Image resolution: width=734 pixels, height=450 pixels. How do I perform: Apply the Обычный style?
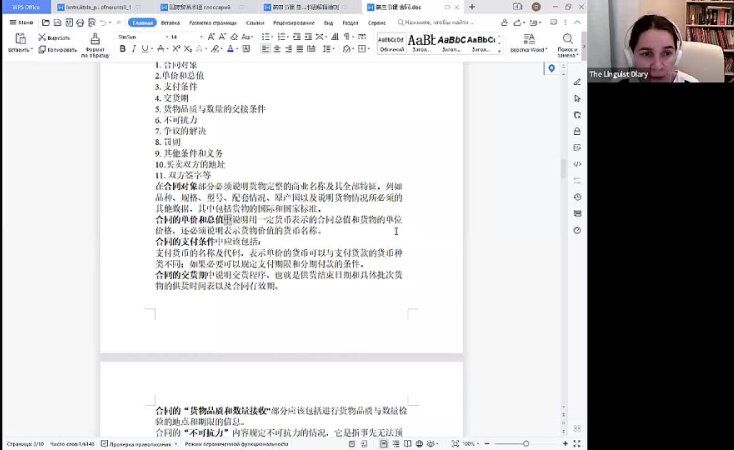pyautogui.click(x=391, y=44)
